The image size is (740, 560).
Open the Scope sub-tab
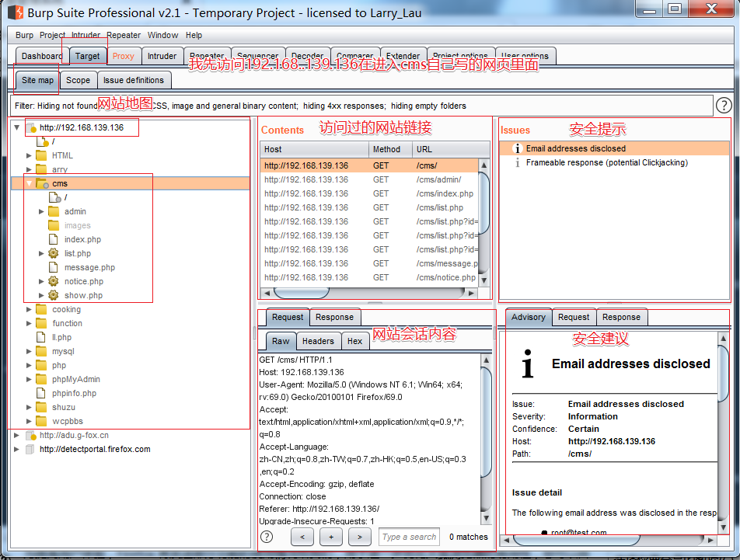point(78,80)
